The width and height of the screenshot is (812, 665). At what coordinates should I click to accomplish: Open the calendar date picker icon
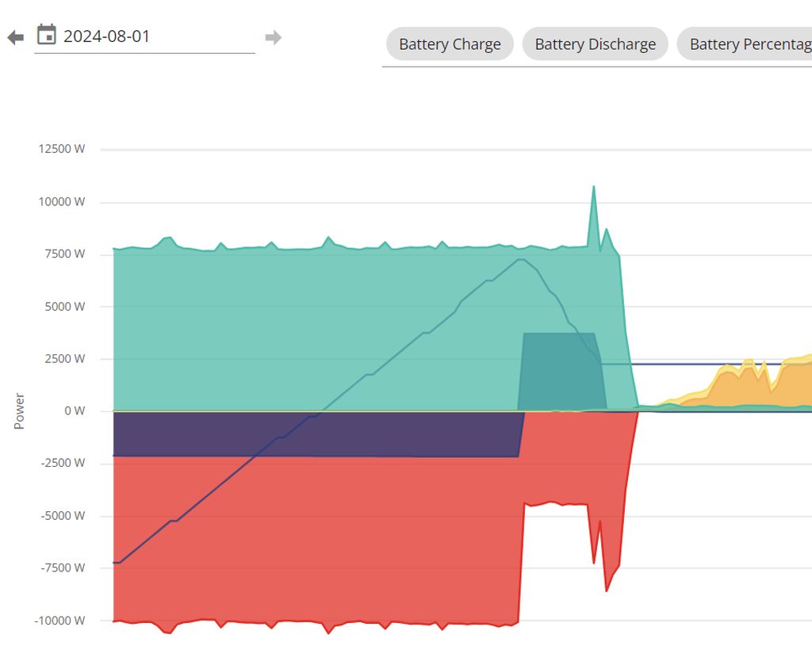[x=47, y=35]
